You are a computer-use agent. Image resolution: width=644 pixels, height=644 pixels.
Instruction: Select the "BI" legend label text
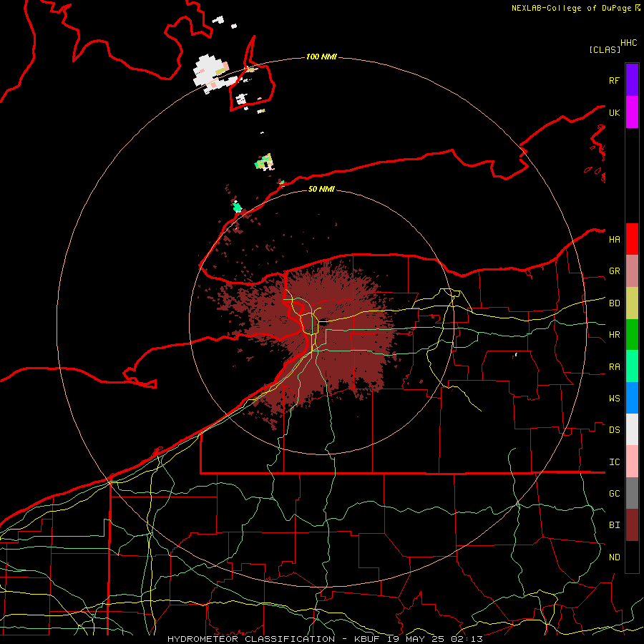(614, 525)
